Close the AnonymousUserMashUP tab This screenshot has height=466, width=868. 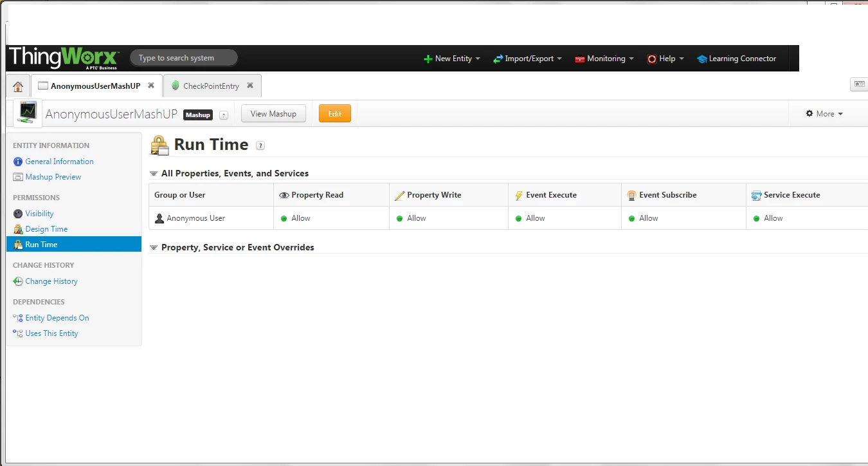point(151,85)
